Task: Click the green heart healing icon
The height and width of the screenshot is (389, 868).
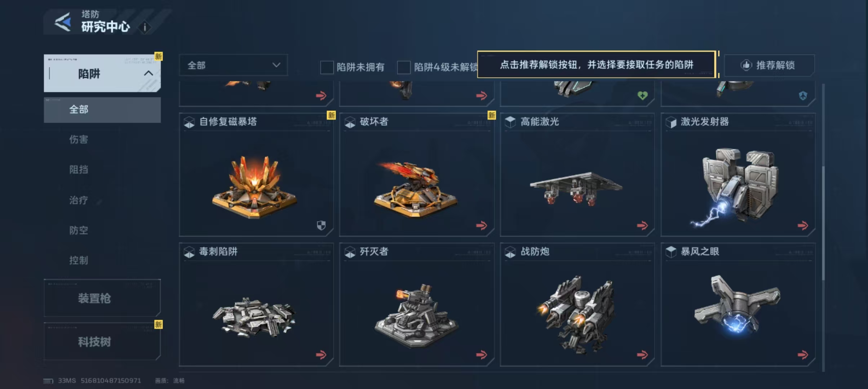Action: pos(642,95)
